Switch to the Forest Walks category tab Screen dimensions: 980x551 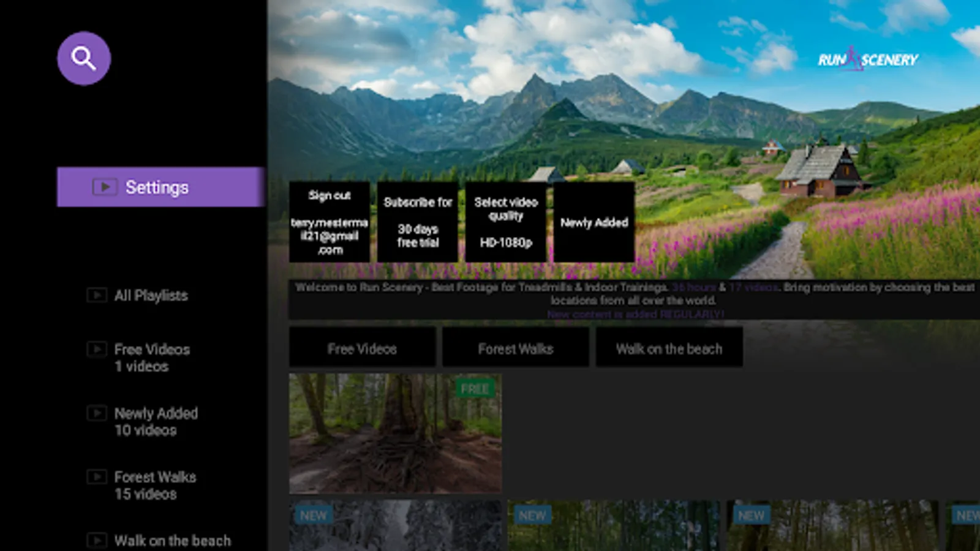[516, 348]
